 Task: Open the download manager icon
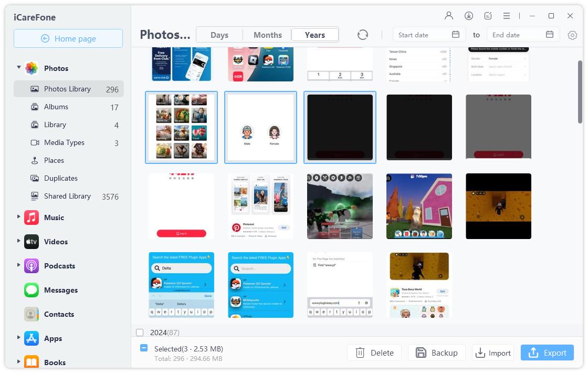[x=469, y=16]
